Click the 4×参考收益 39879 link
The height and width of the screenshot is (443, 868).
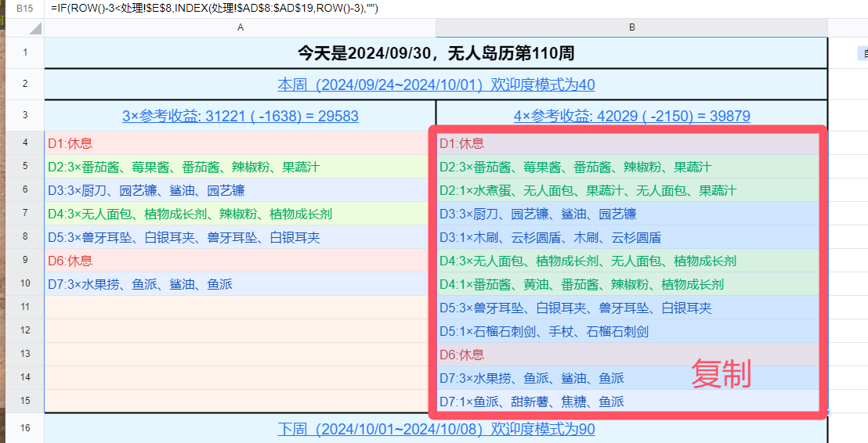pos(631,117)
